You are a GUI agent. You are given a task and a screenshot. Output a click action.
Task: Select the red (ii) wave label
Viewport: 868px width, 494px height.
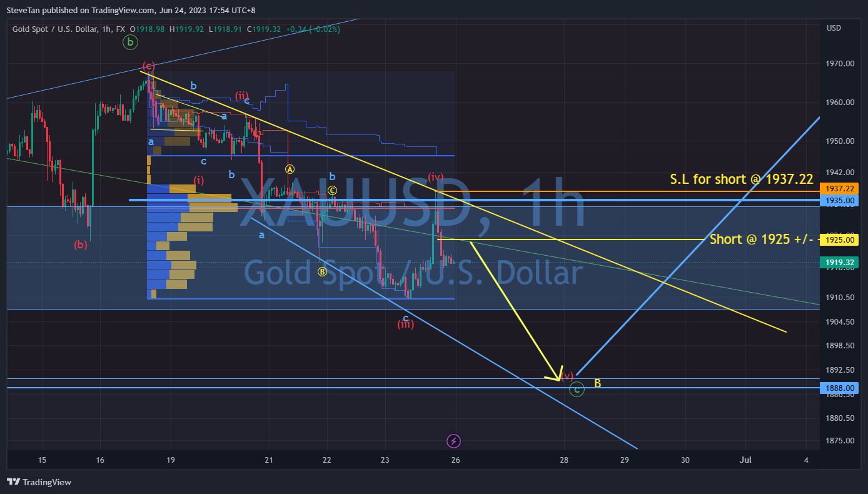pos(241,96)
